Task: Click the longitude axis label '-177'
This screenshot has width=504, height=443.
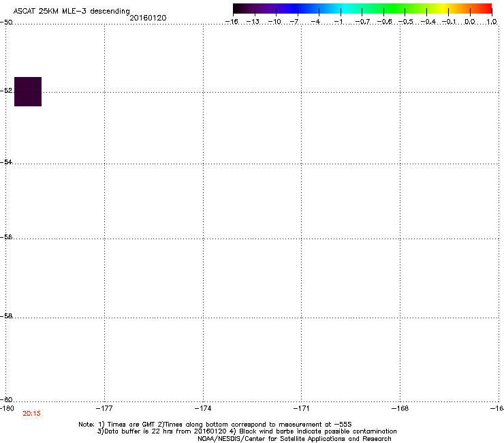Action: click(104, 408)
